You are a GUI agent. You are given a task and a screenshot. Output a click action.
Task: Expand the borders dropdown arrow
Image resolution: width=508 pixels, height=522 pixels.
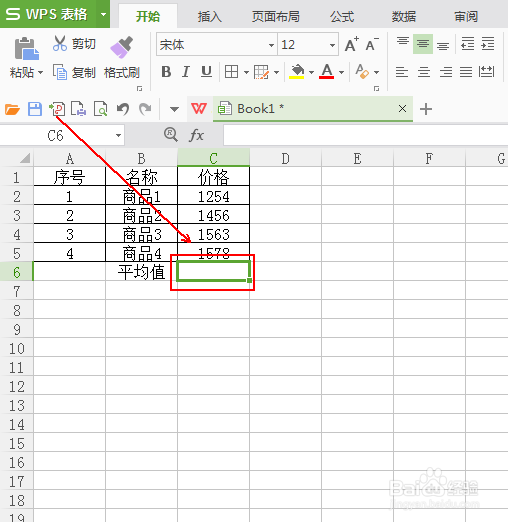tap(246, 72)
